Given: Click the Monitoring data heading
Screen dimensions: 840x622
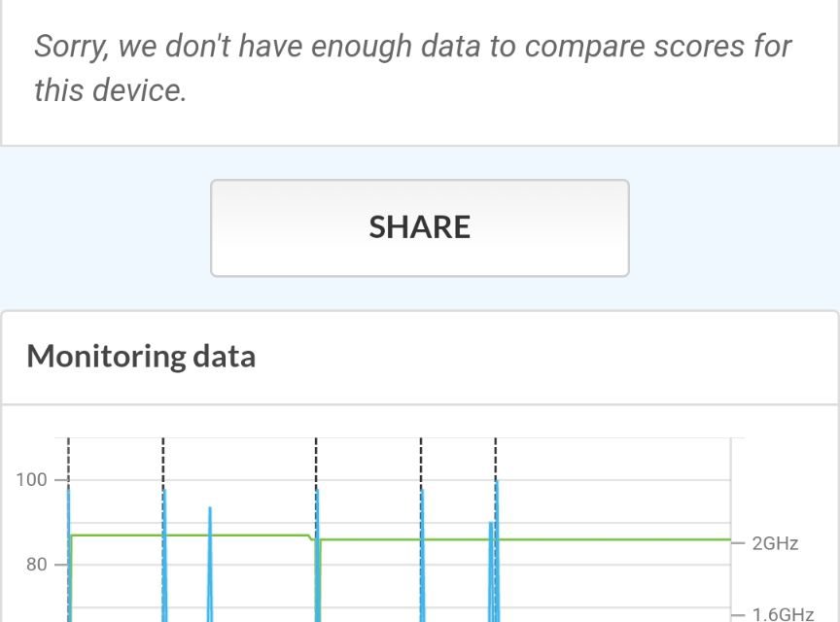Looking at the screenshot, I should point(141,356).
